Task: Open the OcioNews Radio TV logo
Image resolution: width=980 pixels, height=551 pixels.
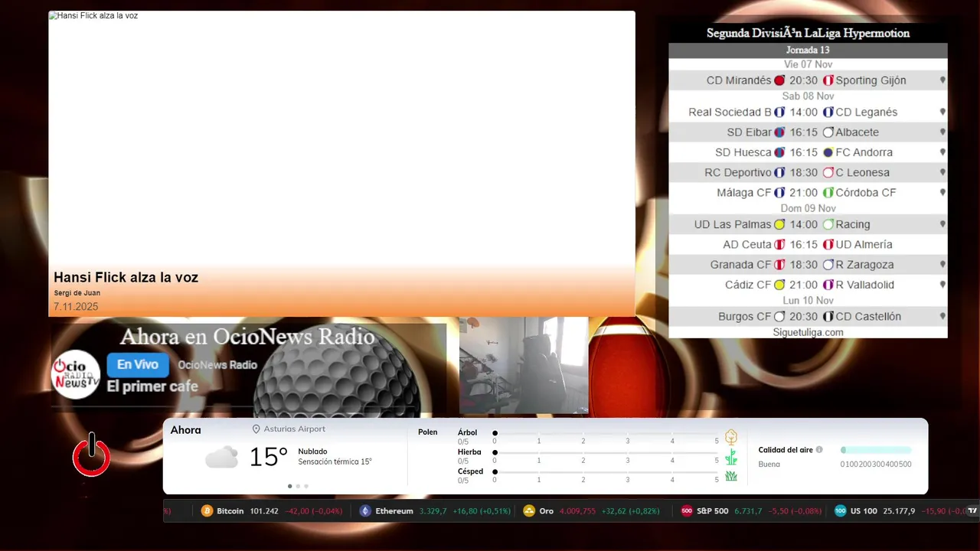Action: (76, 374)
